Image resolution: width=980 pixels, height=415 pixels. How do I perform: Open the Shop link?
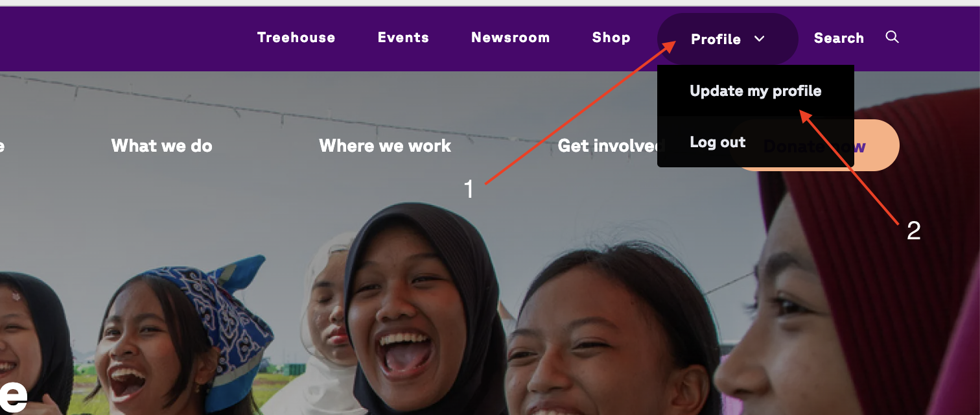tap(611, 38)
